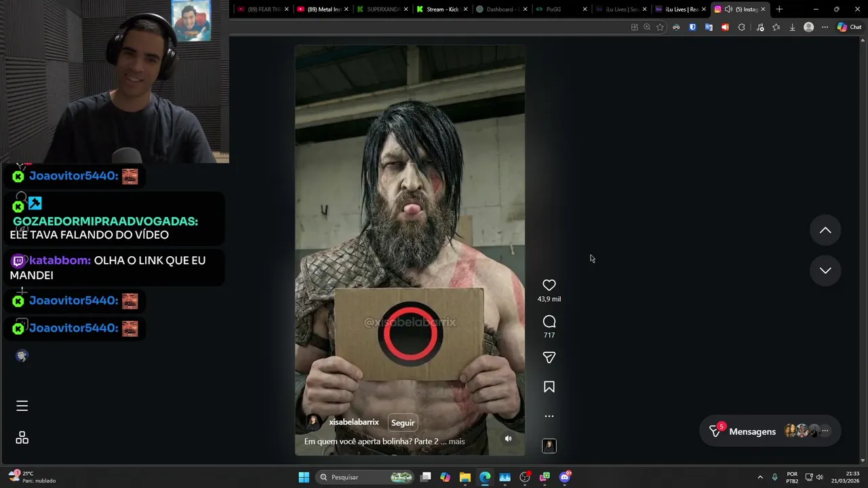
Task: Open a new browser tab
Action: click(x=779, y=9)
